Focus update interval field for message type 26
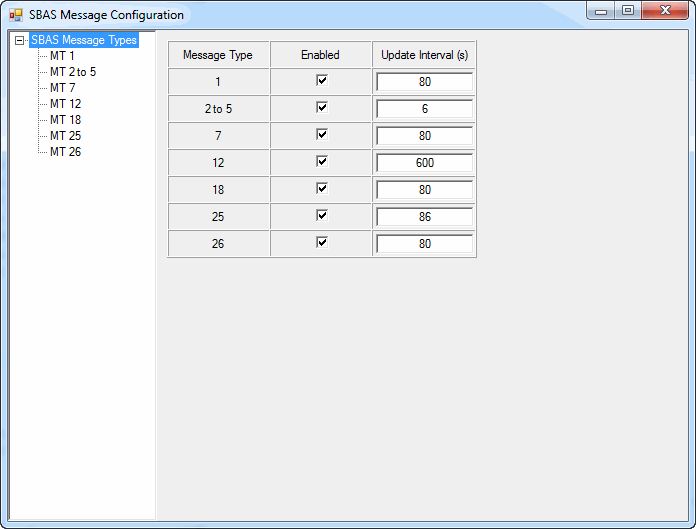696x529 pixels. [x=424, y=244]
